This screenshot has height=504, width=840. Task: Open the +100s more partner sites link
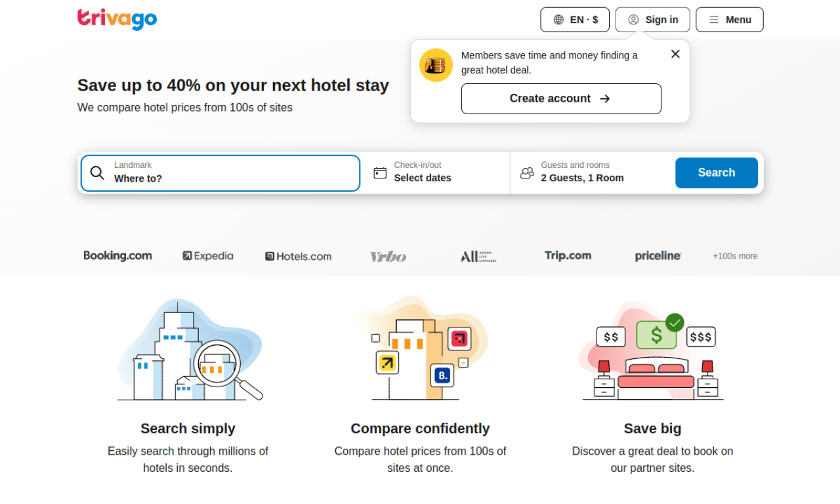735,256
